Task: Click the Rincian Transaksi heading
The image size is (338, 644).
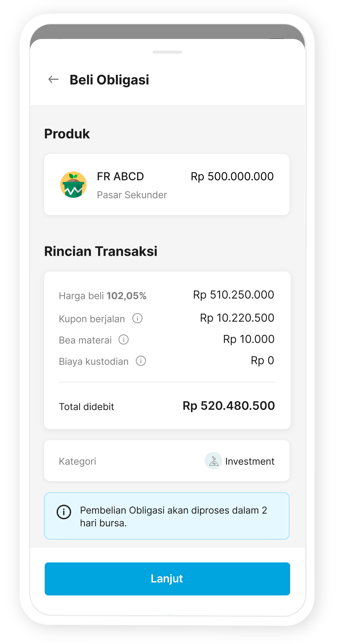Action: (101, 251)
